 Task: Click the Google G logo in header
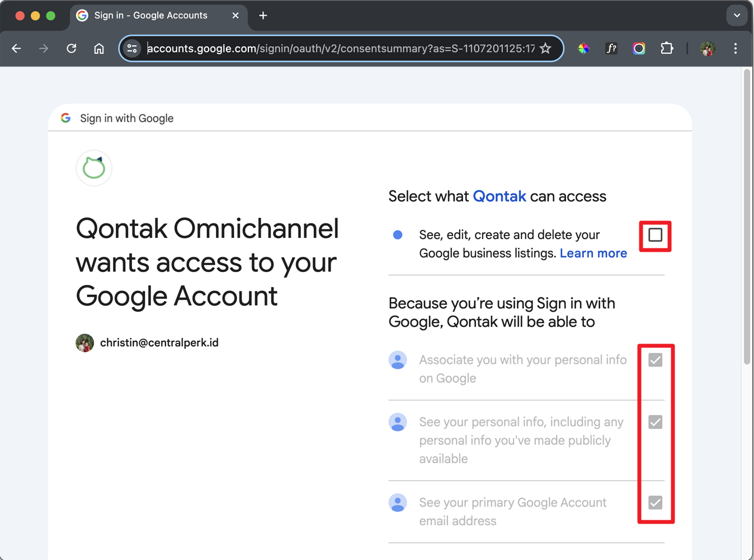pyautogui.click(x=66, y=118)
